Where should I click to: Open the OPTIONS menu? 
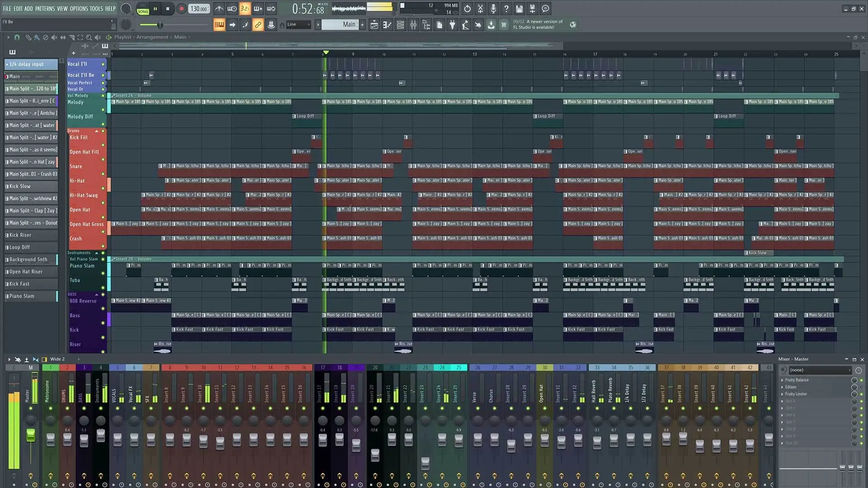[x=79, y=9]
